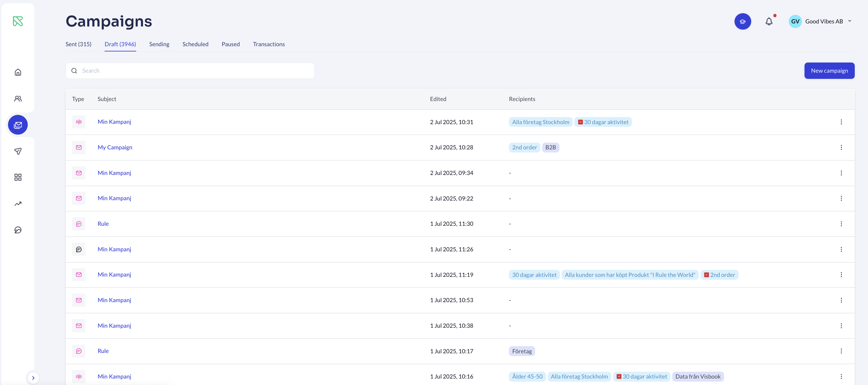Open the My Campaign draft link
This screenshot has width=868, height=385.
click(x=115, y=148)
